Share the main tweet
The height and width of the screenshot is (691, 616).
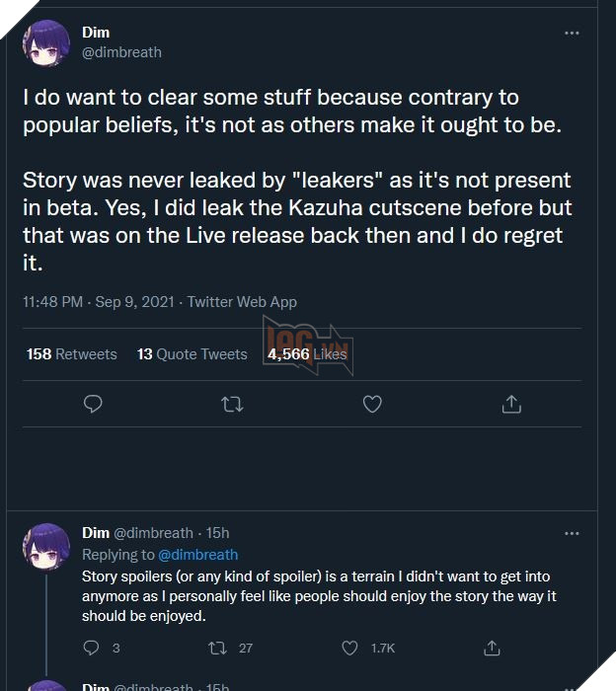511,404
